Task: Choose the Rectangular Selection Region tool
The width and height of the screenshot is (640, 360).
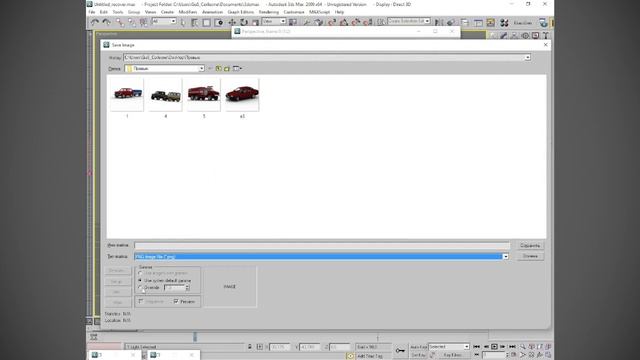Action: 207,22
